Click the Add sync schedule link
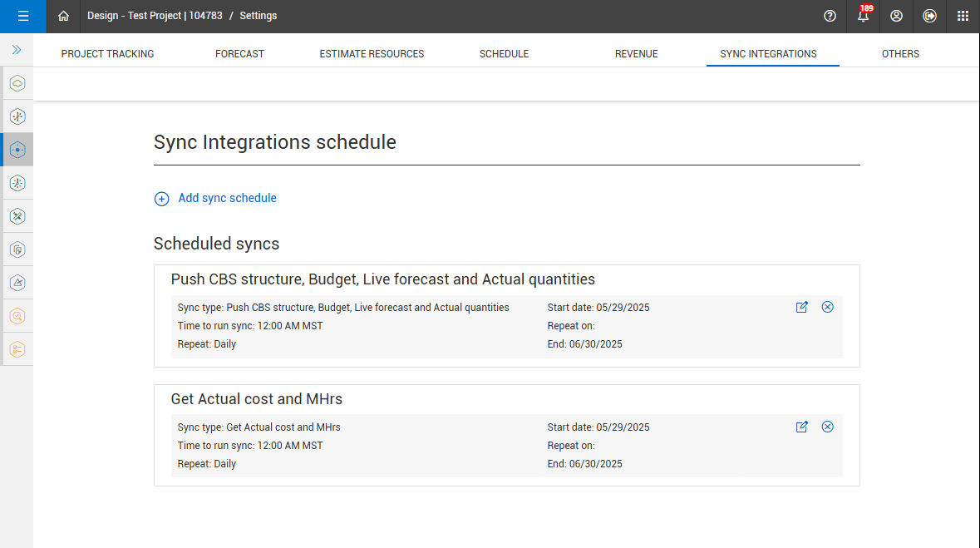The height and width of the screenshot is (548, 980). pyautogui.click(x=226, y=198)
